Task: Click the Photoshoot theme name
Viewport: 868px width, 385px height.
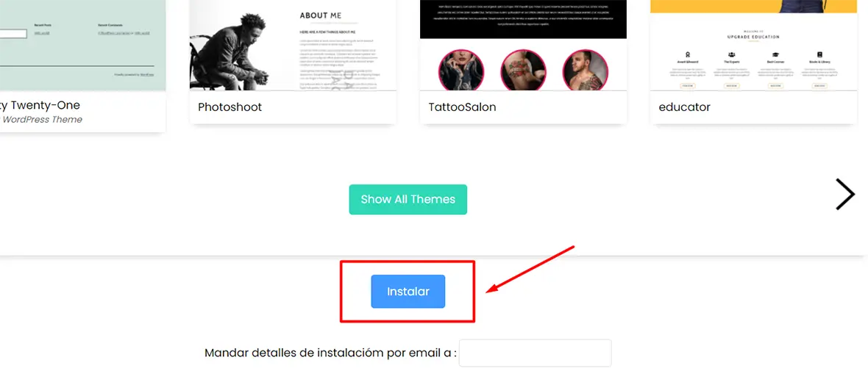Action: (x=230, y=107)
